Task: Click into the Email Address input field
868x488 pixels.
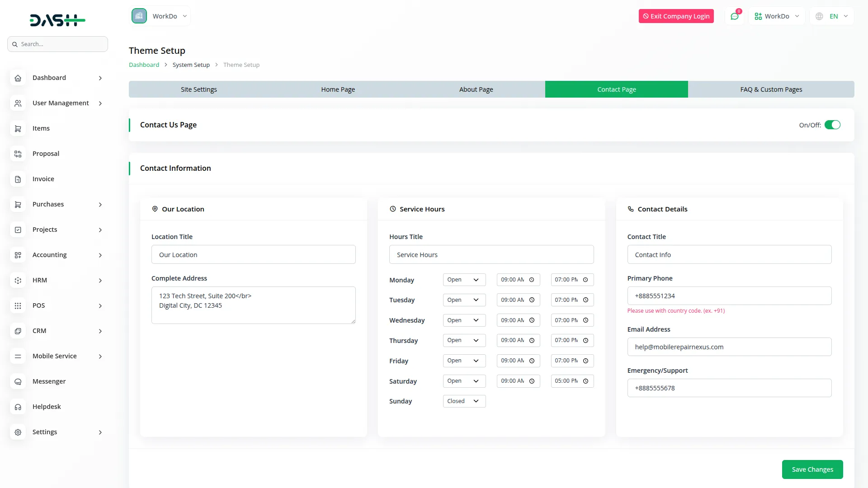Action: (729, 347)
